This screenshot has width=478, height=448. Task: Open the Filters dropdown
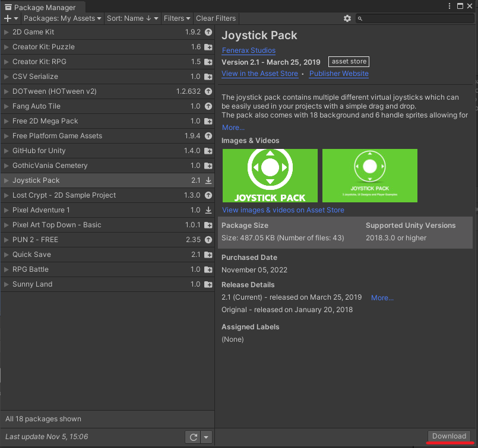pyautogui.click(x=176, y=18)
